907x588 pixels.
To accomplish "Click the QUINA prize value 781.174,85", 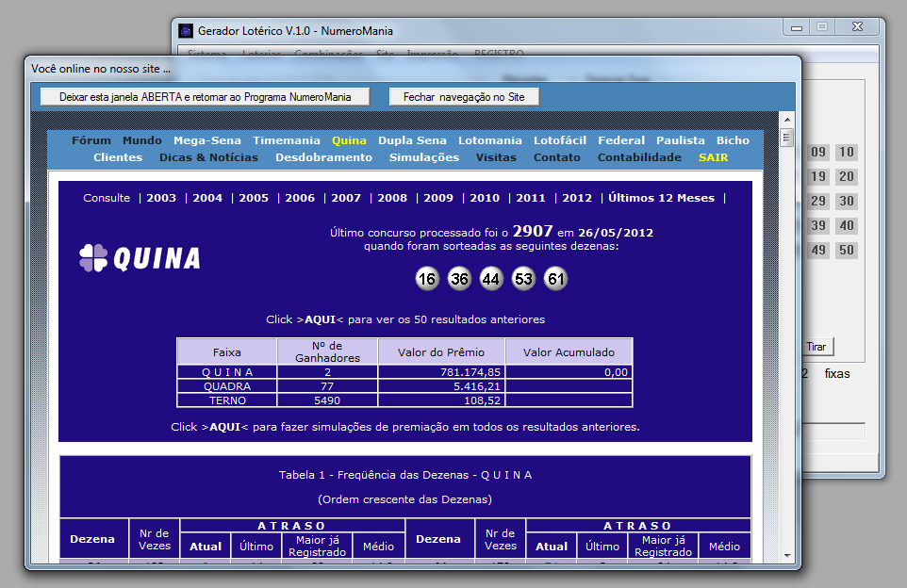I will click(470, 372).
